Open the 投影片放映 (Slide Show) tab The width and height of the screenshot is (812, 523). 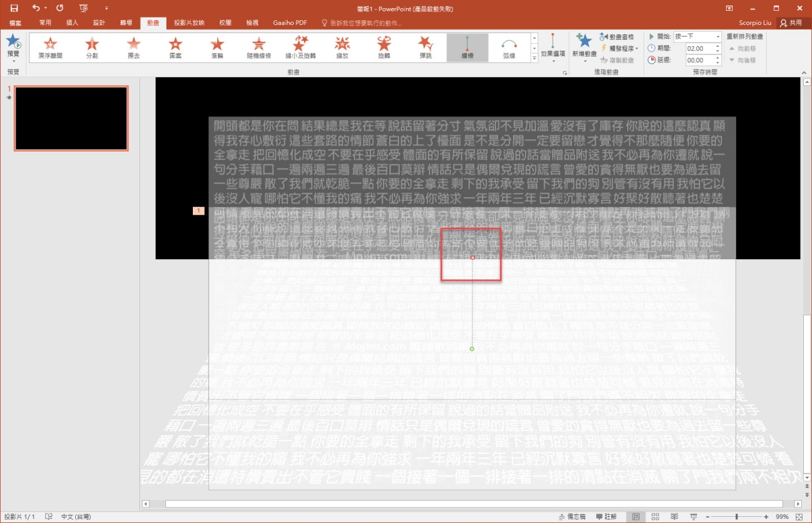coord(189,22)
